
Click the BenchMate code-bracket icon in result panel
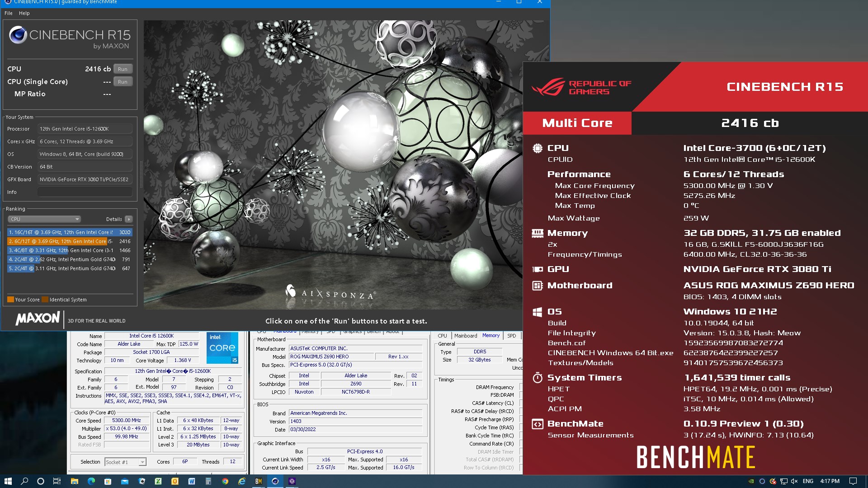pos(537,424)
